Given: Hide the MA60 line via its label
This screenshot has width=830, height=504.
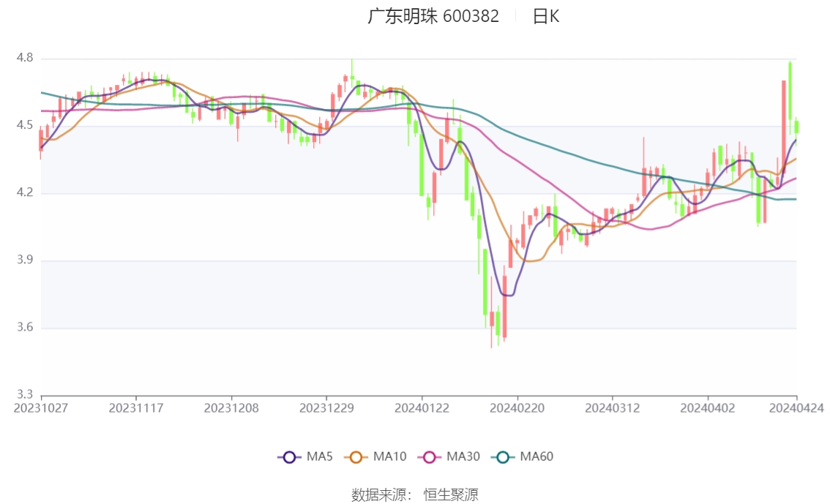Looking at the screenshot, I should coord(536,457).
